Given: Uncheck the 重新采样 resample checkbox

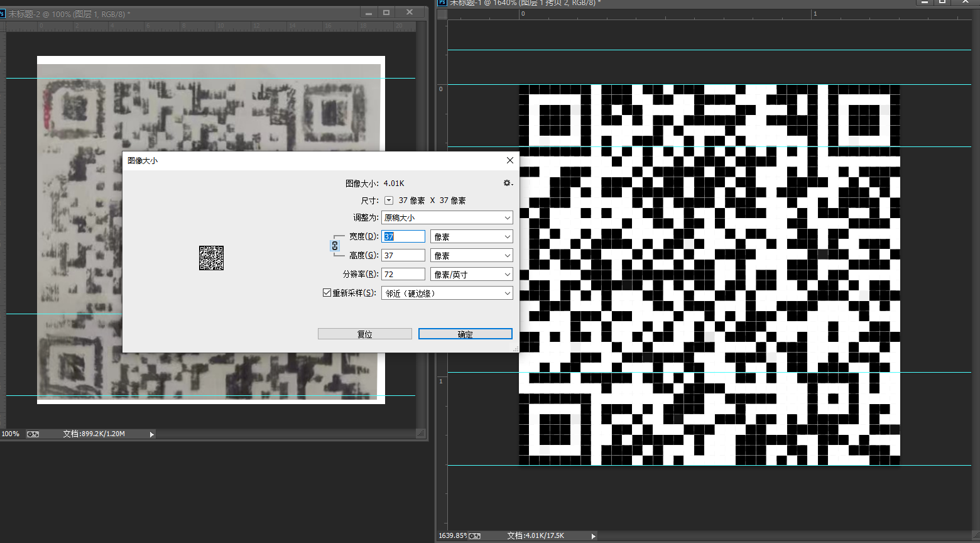Looking at the screenshot, I should tap(327, 293).
